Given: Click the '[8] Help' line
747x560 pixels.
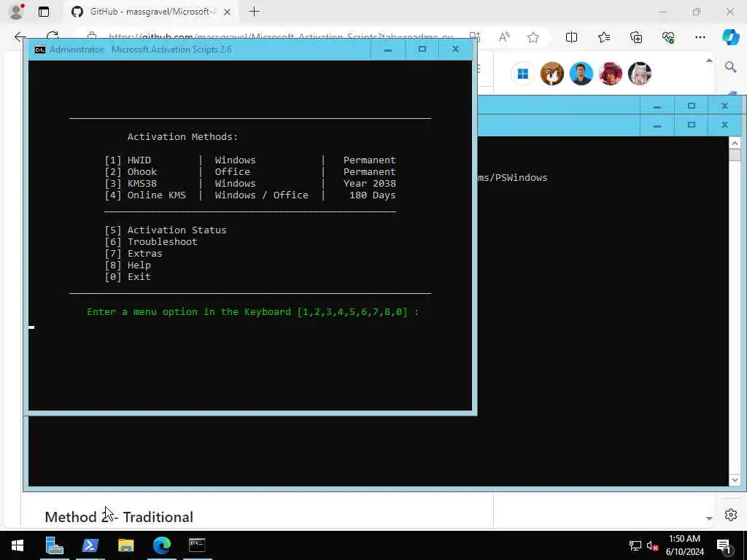Looking at the screenshot, I should click(x=128, y=265).
